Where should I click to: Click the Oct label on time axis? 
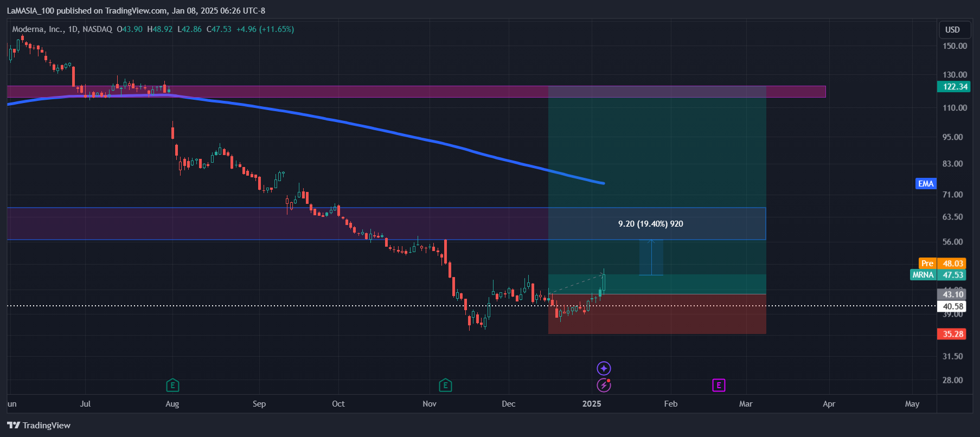pyautogui.click(x=338, y=404)
